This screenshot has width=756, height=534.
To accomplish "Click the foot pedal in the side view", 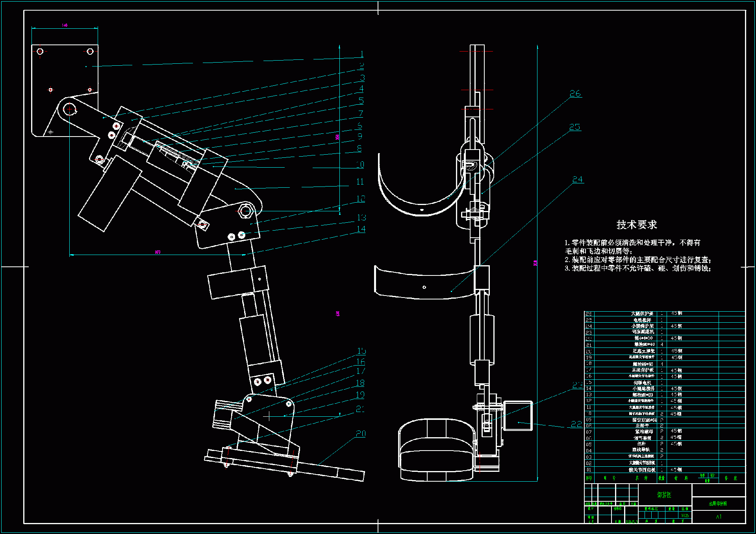I will 436,451.
